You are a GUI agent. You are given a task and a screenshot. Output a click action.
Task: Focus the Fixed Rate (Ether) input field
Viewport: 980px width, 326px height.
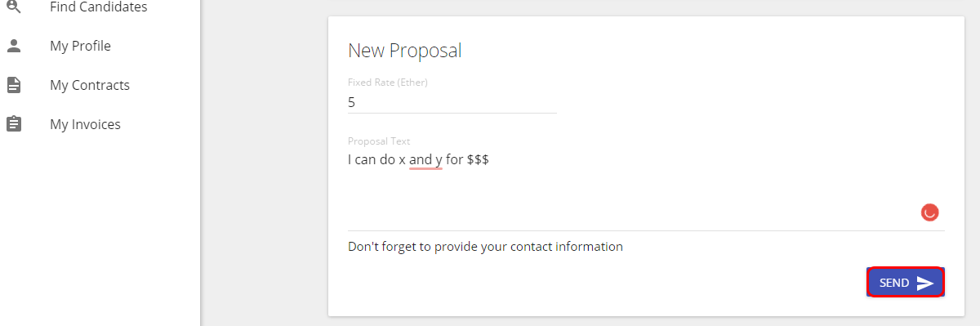452,103
